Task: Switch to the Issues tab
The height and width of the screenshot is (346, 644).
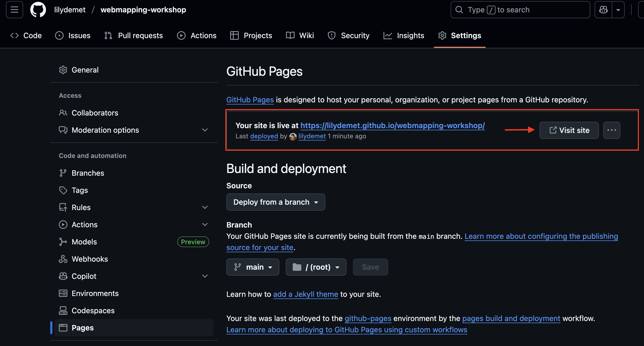Action: pos(73,35)
